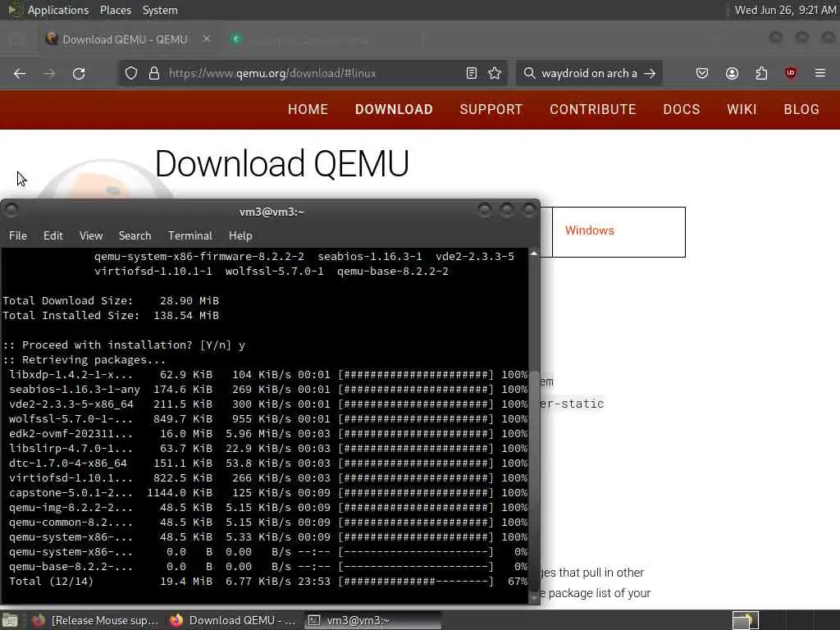Click the waydroid search field
Screen dimensions: 840x630
[x=589, y=73]
